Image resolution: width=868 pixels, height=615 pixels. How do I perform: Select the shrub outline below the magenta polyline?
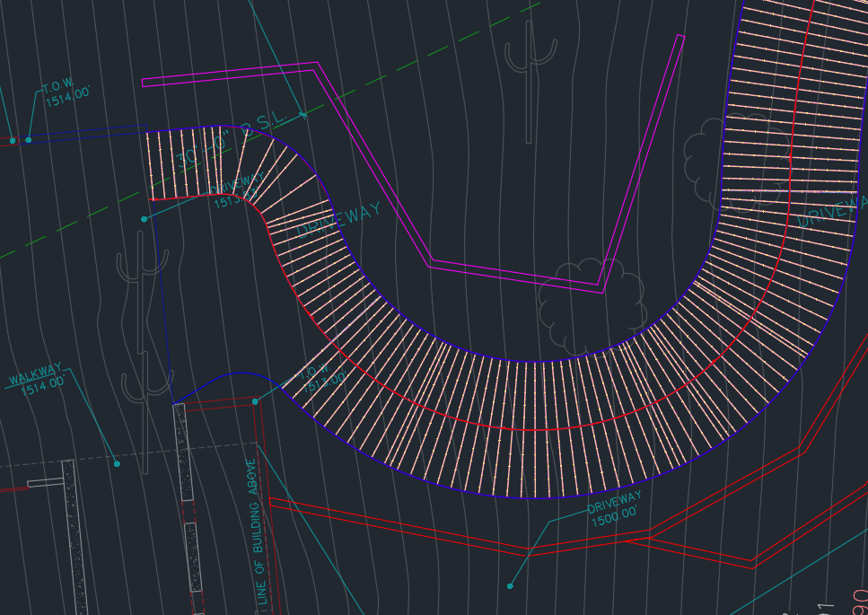pyautogui.click(x=592, y=307)
